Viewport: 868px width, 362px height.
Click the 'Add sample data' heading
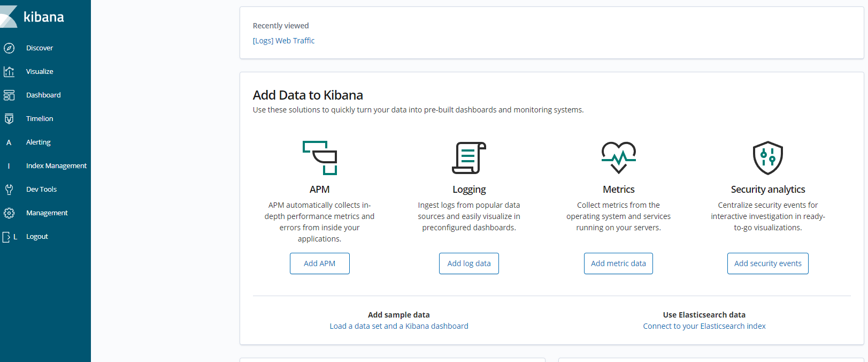pyautogui.click(x=399, y=315)
